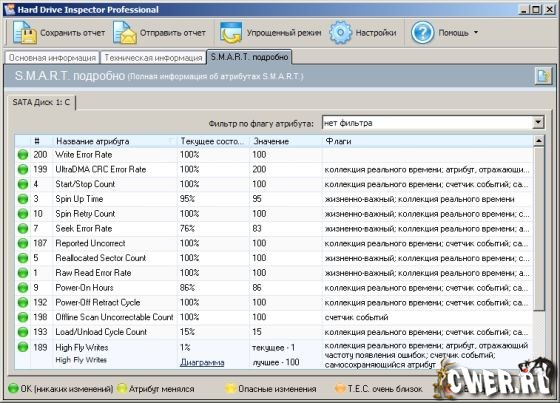Image resolution: width=560 pixels, height=403 pixels.
Task: Click the app icon in the title bar
Action: pyautogui.click(x=10, y=9)
